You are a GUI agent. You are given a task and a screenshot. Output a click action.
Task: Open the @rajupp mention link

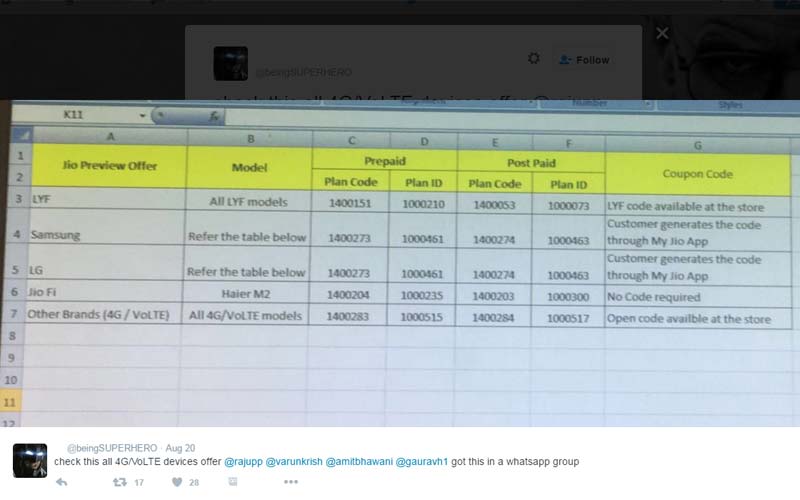click(x=243, y=462)
